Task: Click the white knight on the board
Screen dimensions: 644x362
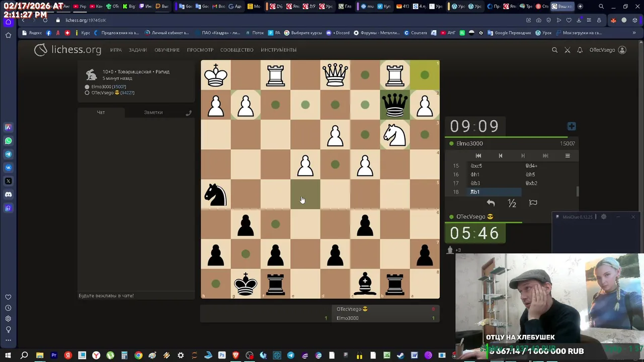Action: pos(395,135)
